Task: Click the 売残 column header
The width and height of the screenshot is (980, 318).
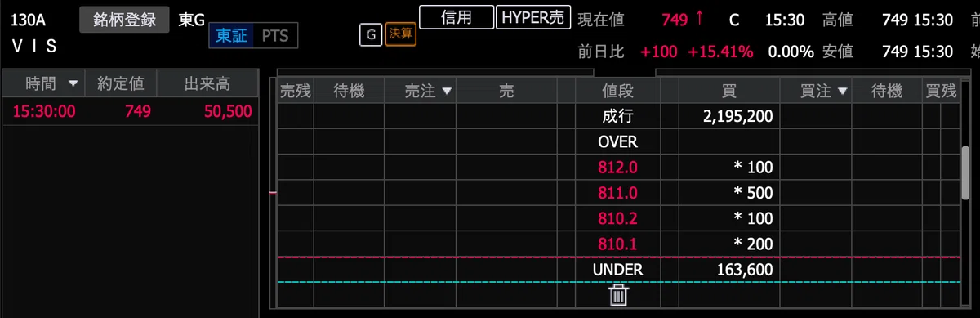Action: point(296,92)
